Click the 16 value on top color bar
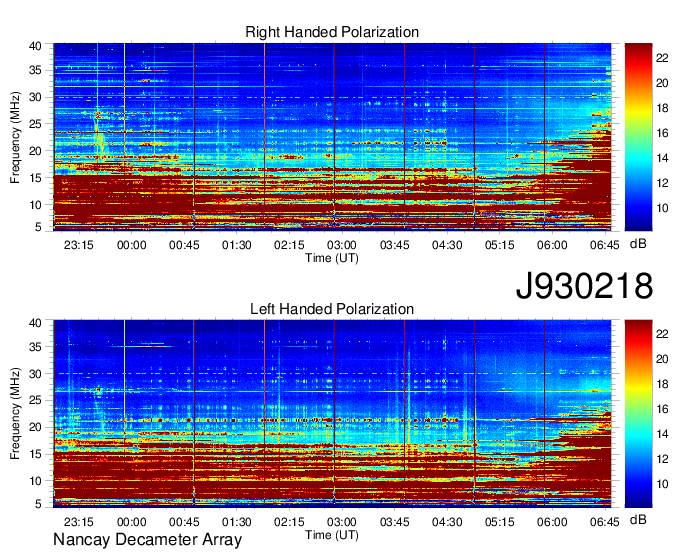680x552 pixels. point(662,133)
